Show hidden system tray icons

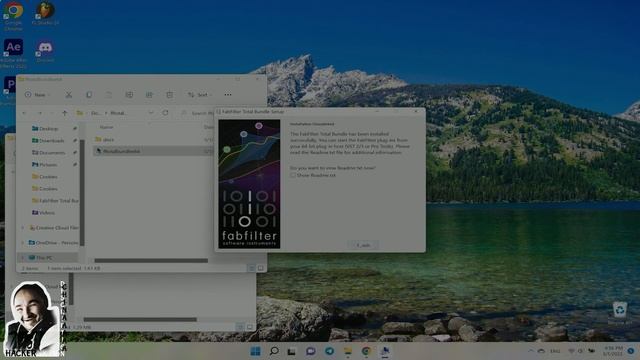530,351
